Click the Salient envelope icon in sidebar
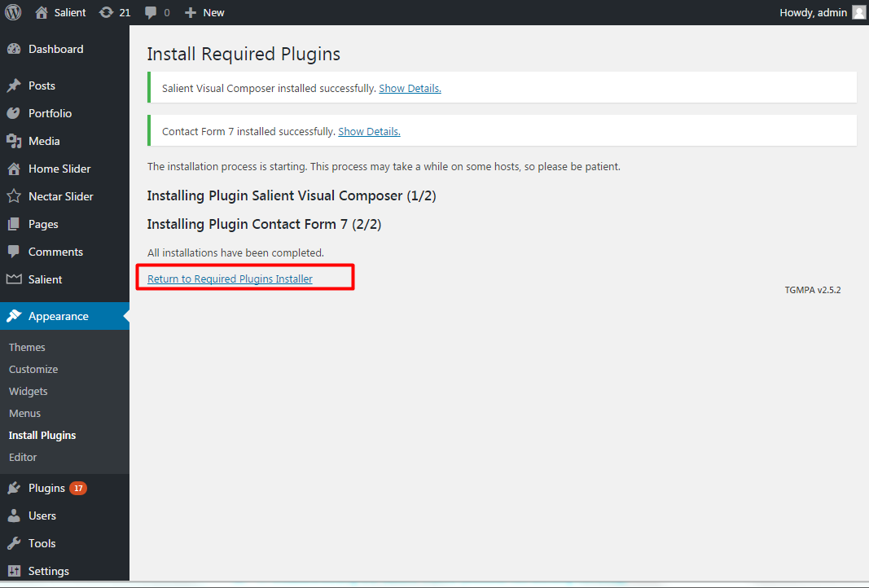869x588 pixels. [14, 279]
